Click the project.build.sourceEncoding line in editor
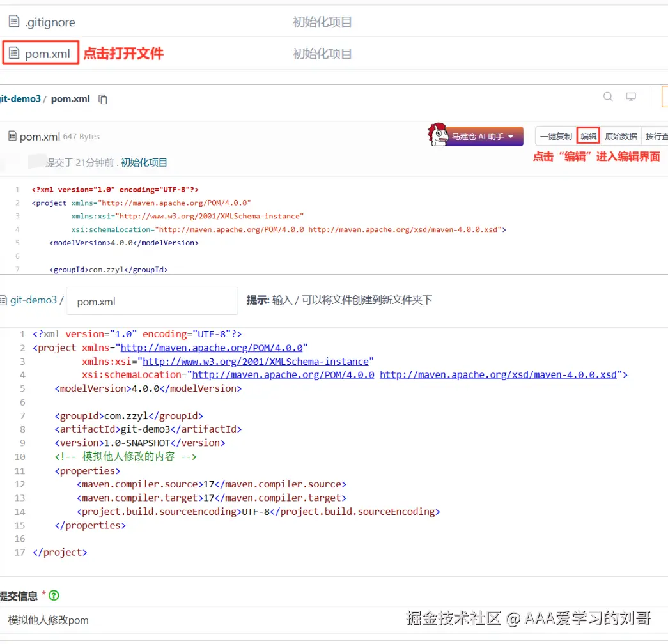Image resolution: width=668 pixels, height=644 pixels. 258,512
